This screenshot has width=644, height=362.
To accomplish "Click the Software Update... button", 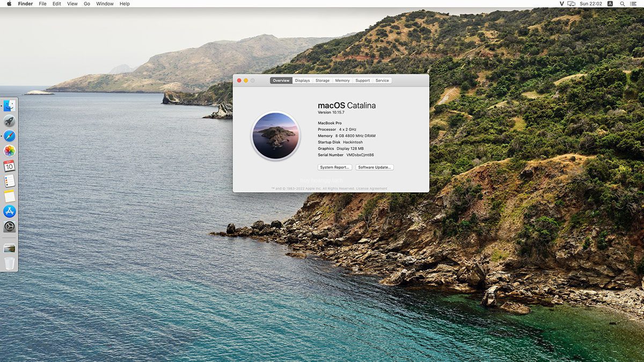I will 375,167.
